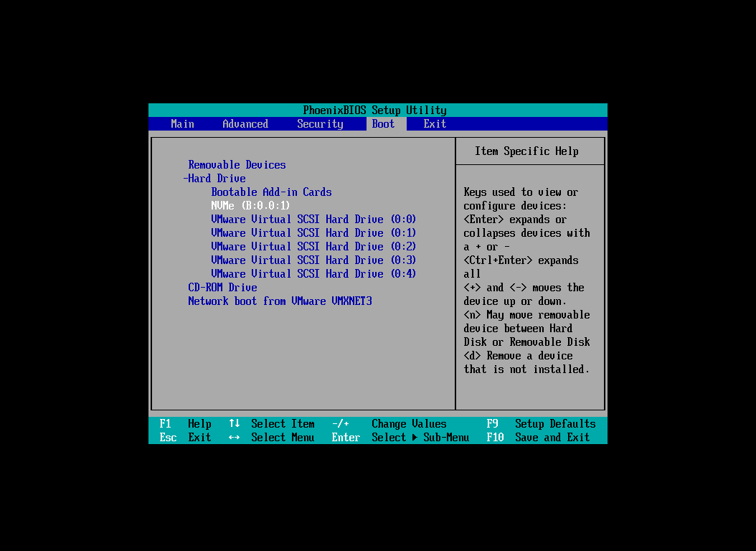756x551 pixels.
Task: Click the Enter Select Sub-Menu hint
Action: [x=400, y=437]
